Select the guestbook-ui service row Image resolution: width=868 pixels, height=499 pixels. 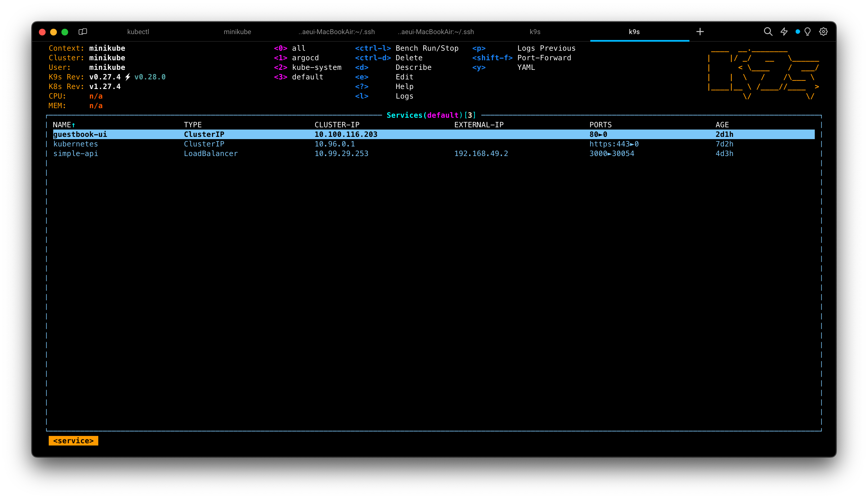(80, 134)
